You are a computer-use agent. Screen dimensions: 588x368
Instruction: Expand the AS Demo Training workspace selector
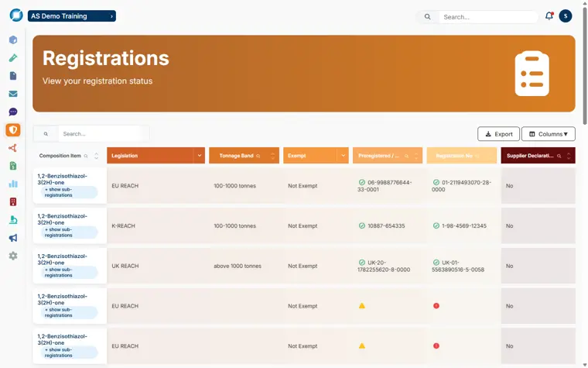pos(72,15)
